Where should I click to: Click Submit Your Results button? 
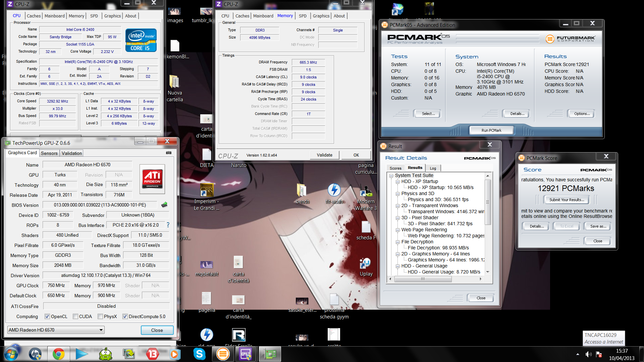(x=567, y=200)
